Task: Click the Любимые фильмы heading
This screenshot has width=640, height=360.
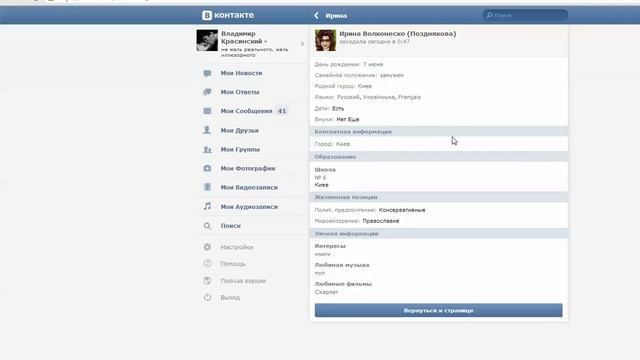Action: (x=343, y=284)
